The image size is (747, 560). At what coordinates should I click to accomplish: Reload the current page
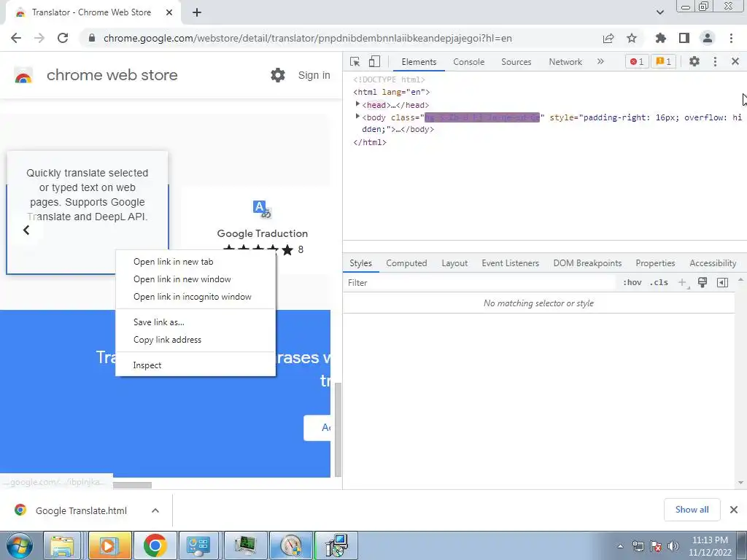[x=63, y=38]
